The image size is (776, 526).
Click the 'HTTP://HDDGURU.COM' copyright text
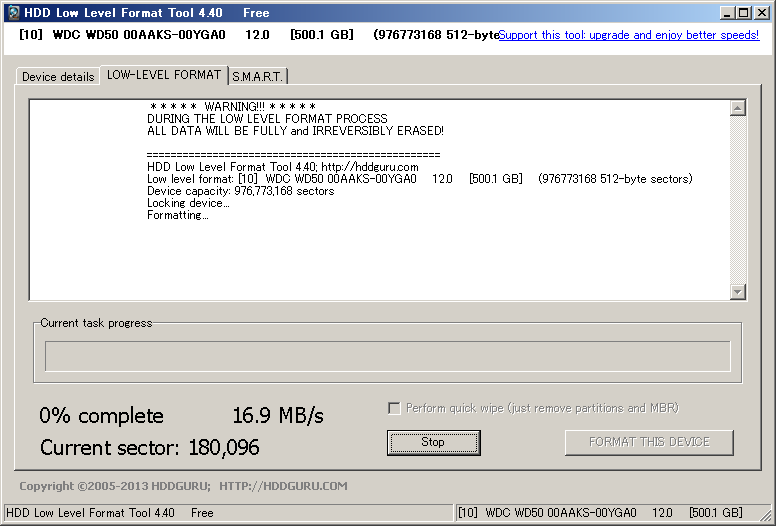[x=283, y=486]
